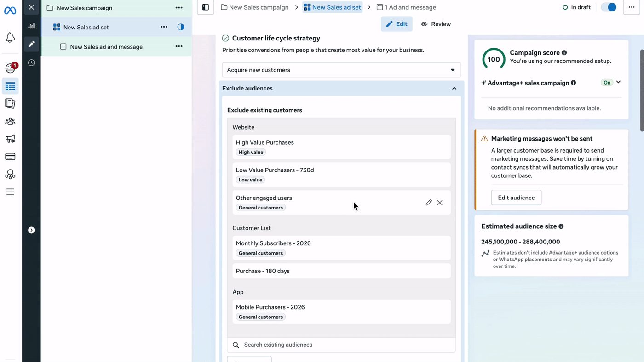
Task: Open the ads reporting document icon
Action: click(x=10, y=104)
